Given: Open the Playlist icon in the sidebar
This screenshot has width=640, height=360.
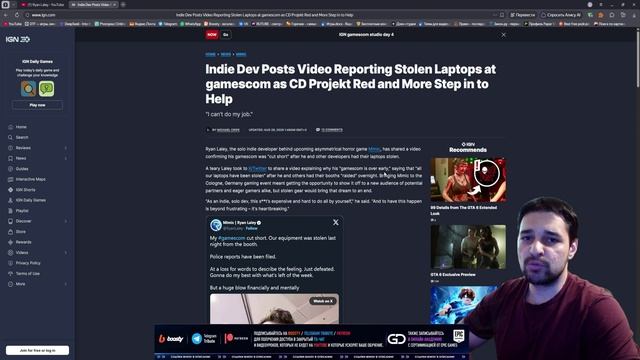Looking at the screenshot, I should click(10, 211).
